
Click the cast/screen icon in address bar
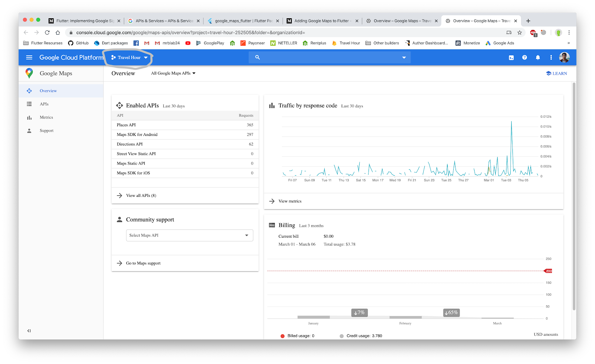[x=509, y=33]
